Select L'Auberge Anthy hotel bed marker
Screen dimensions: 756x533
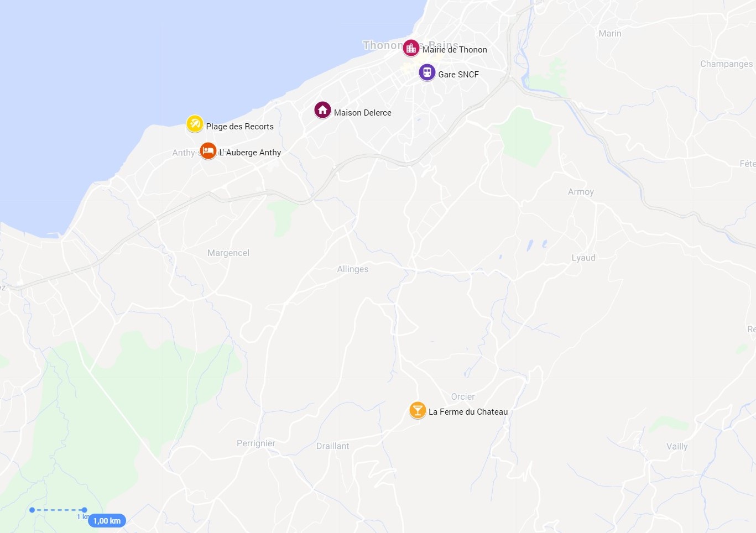(x=208, y=150)
